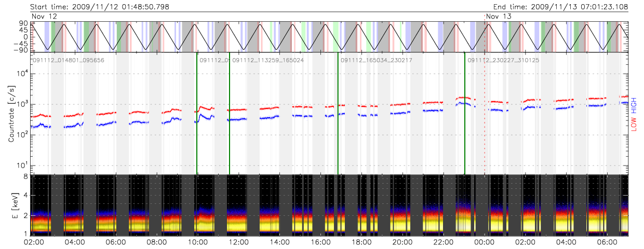Click the 10^4 countrate tick label
Viewport: 644px width, 249px height.
21,74
